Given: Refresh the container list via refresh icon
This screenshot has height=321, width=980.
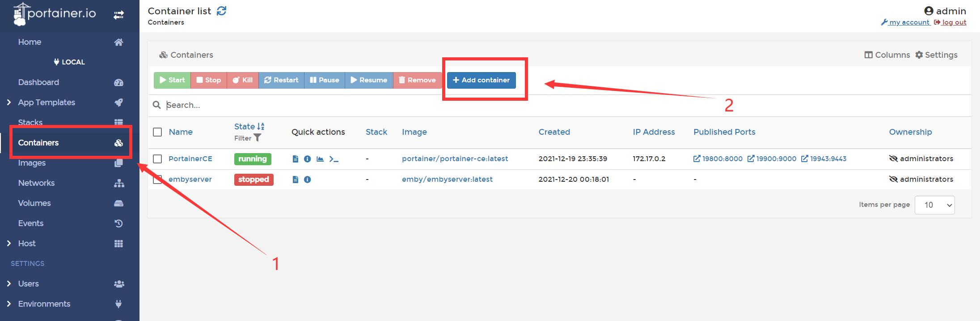Looking at the screenshot, I should [221, 11].
